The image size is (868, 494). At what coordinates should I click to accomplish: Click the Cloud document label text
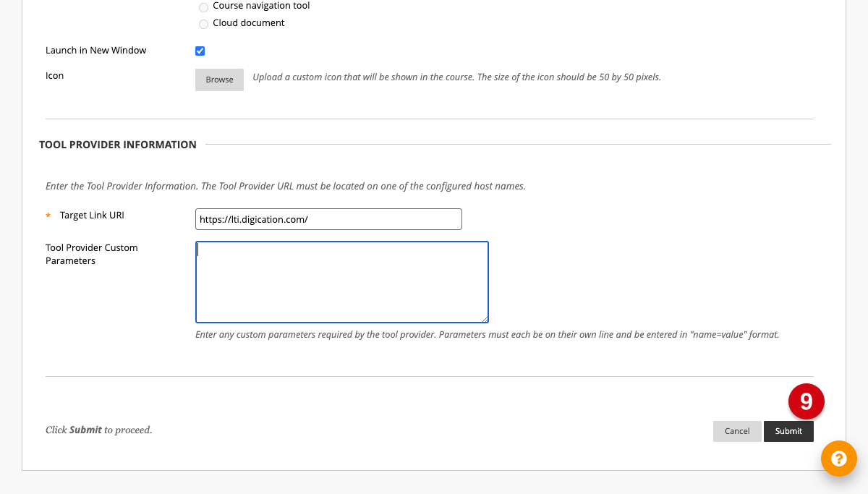click(x=248, y=23)
